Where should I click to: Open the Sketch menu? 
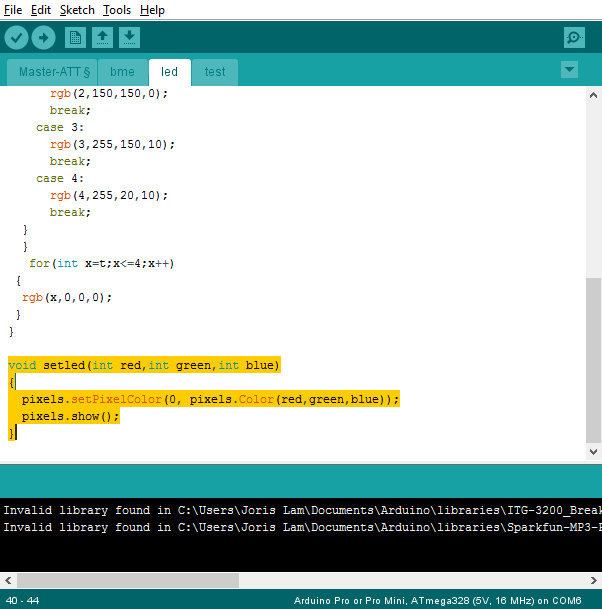pyautogui.click(x=77, y=10)
